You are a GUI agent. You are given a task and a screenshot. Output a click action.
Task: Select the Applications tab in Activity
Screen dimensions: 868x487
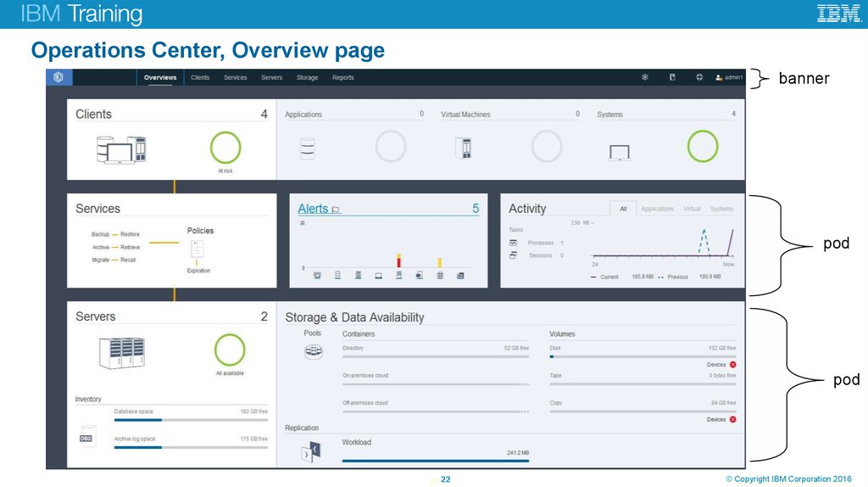point(658,209)
